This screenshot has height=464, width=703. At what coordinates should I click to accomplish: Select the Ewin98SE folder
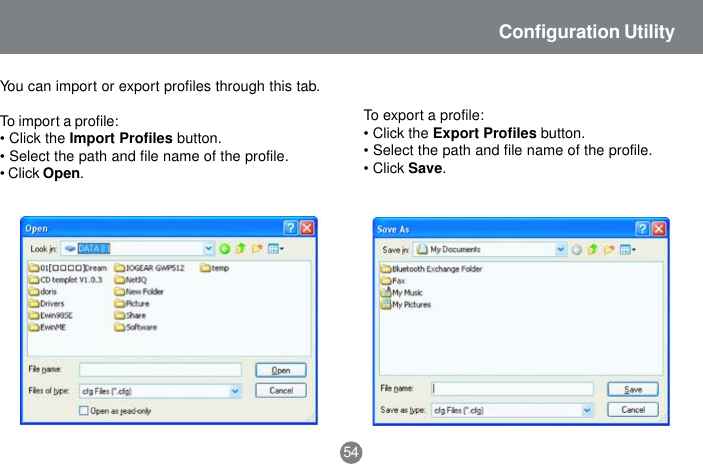pos(51,316)
